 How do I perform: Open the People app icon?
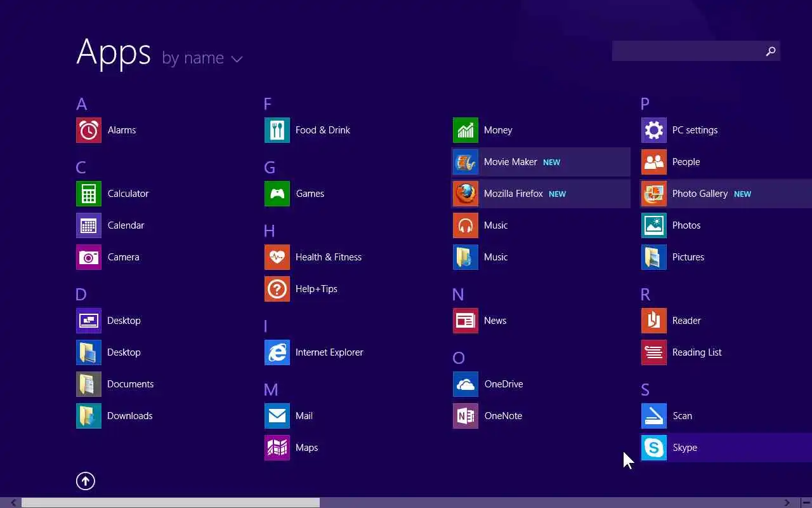[654, 162]
